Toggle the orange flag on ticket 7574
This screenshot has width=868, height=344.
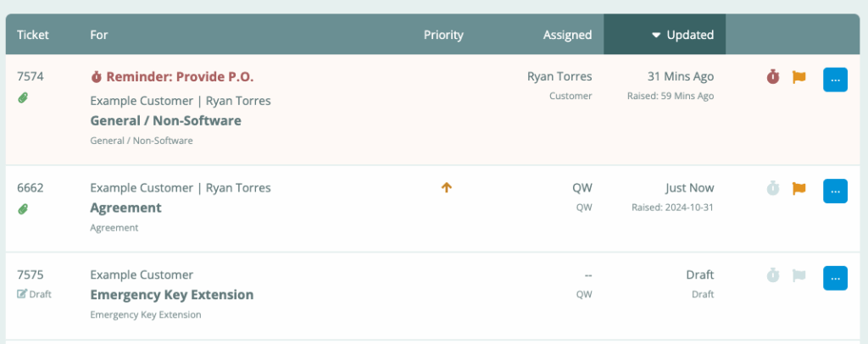[x=798, y=77]
